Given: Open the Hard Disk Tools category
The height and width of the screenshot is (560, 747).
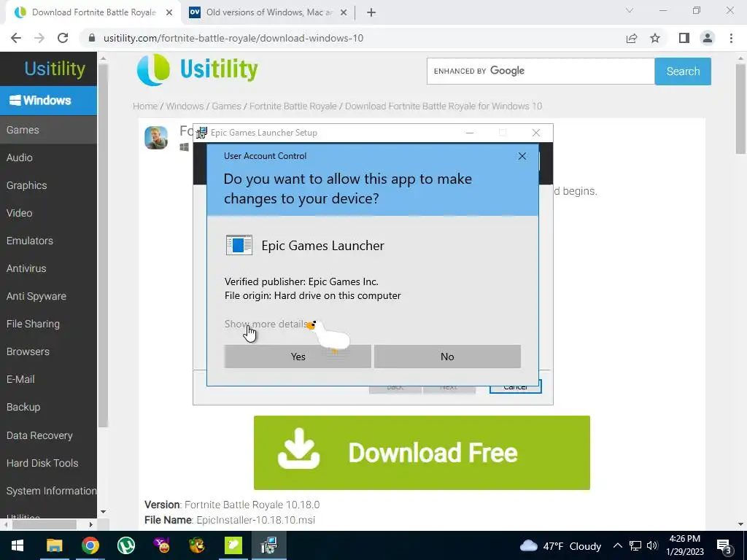Looking at the screenshot, I should [x=48, y=463].
